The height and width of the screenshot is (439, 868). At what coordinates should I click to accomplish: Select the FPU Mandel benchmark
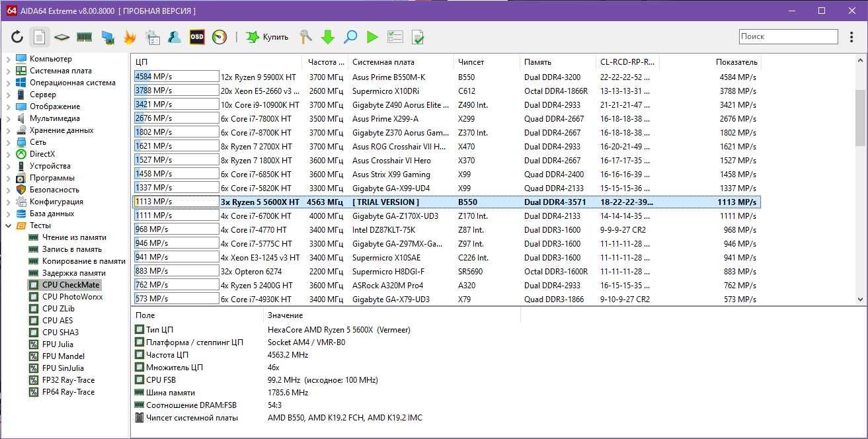click(62, 356)
